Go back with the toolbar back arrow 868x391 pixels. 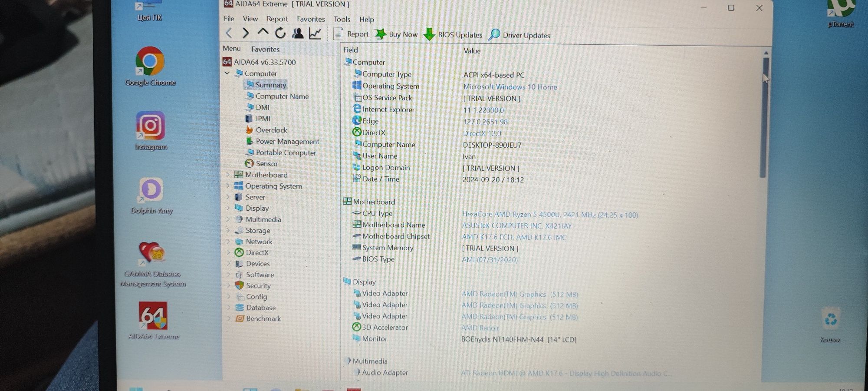[229, 33]
